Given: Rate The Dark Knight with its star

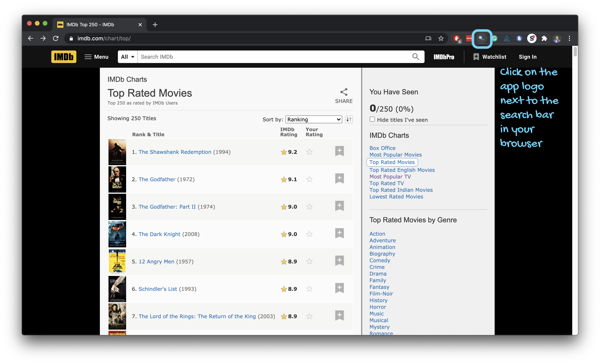Looking at the screenshot, I should tap(309, 234).
